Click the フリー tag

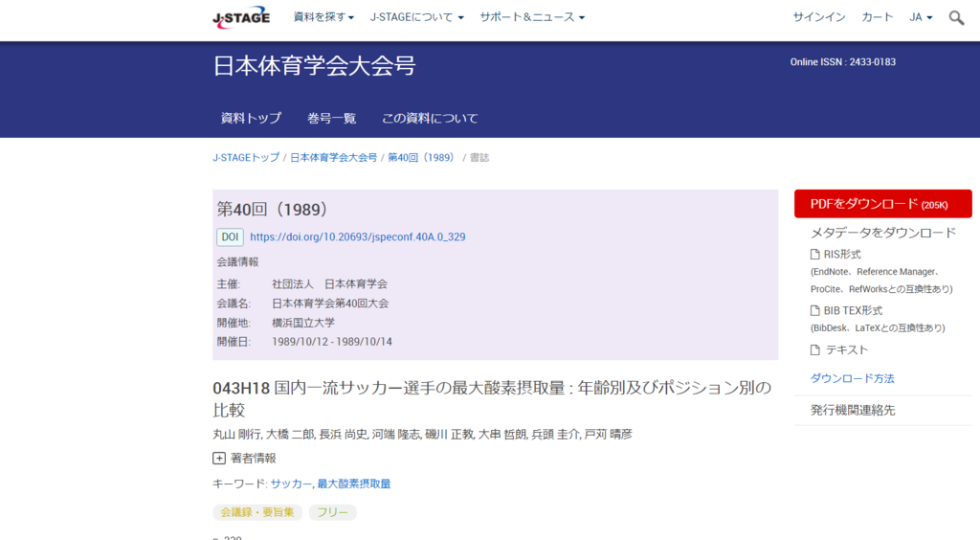tap(332, 512)
